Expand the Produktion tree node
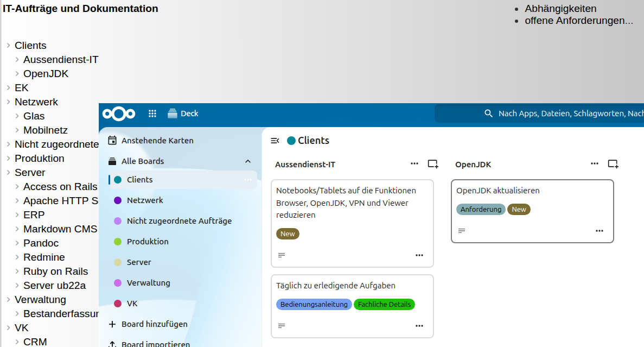The image size is (644, 347). [8, 158]
